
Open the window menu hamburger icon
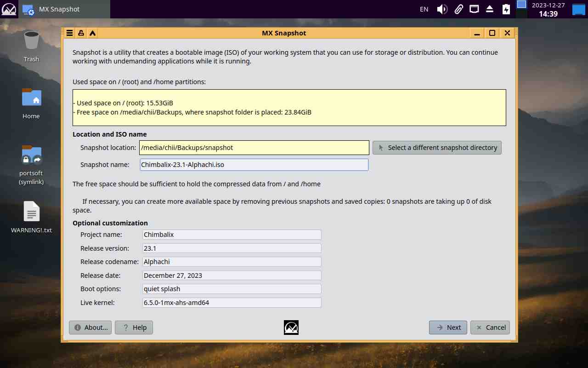[69, 33]
